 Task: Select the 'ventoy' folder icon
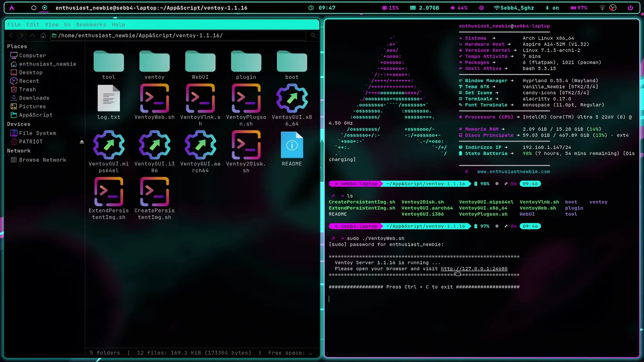point(155,61)
